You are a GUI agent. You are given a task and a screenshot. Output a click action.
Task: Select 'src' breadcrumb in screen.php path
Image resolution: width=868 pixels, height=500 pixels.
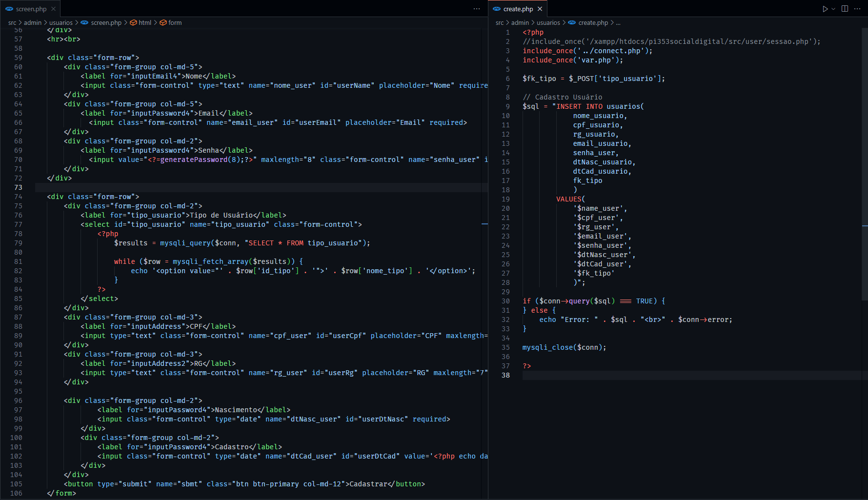tap(12, 22)
